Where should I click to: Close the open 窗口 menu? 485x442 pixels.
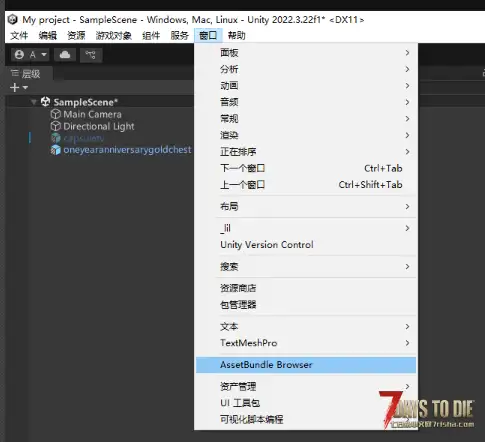(x=208, y=35)
